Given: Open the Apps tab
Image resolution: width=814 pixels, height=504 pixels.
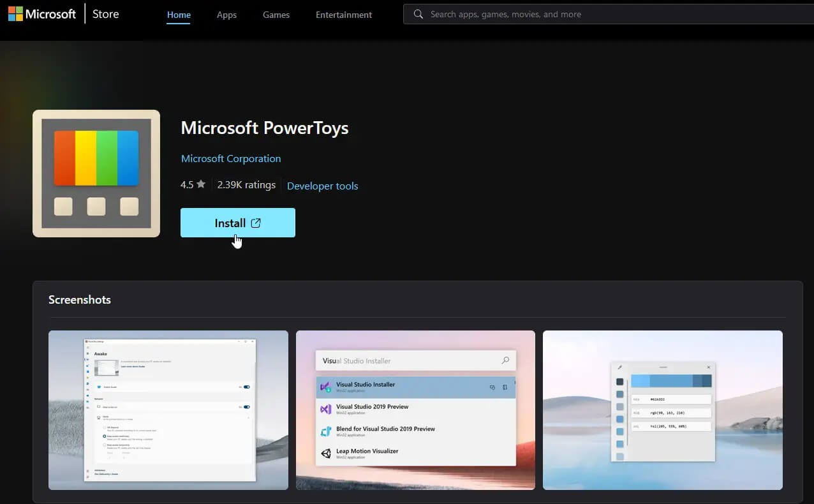Looking at the screenshot, I should [x=226, y=15].
